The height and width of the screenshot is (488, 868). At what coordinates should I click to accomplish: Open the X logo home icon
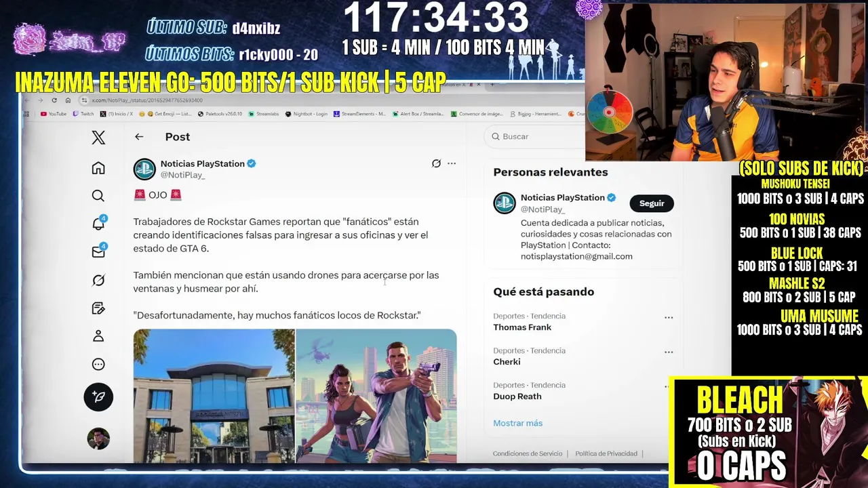point(98,138)
